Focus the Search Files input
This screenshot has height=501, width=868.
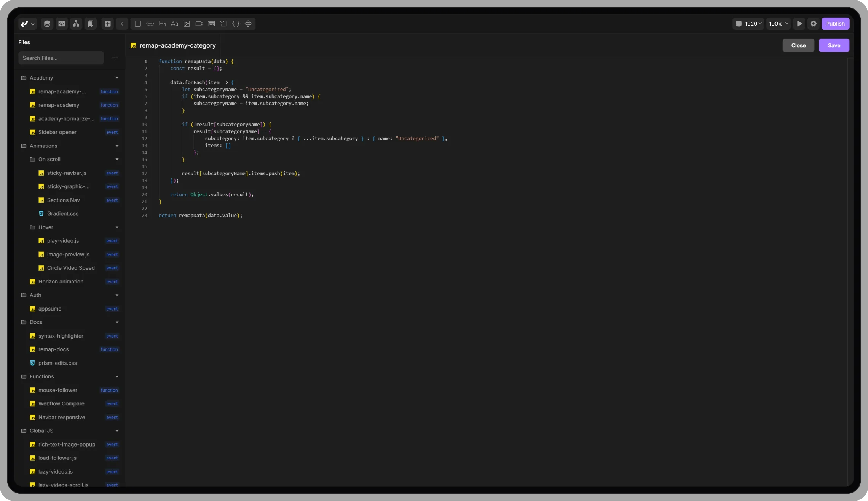coord(61,58)
